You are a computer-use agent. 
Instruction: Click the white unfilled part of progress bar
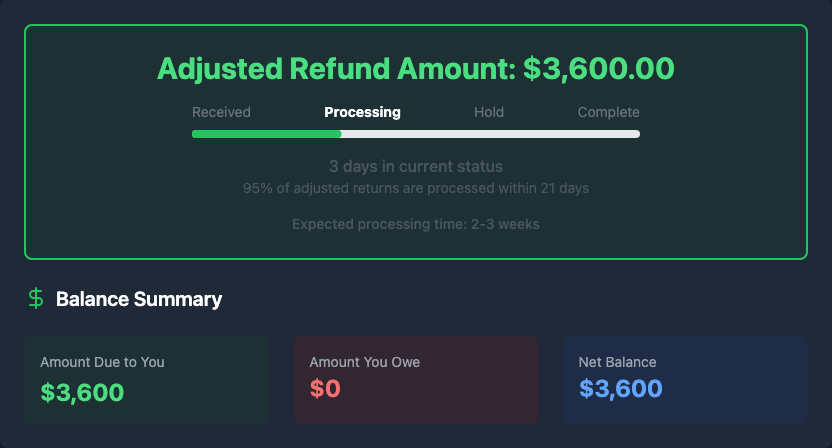pyautogui.click(x=490, y=134)
